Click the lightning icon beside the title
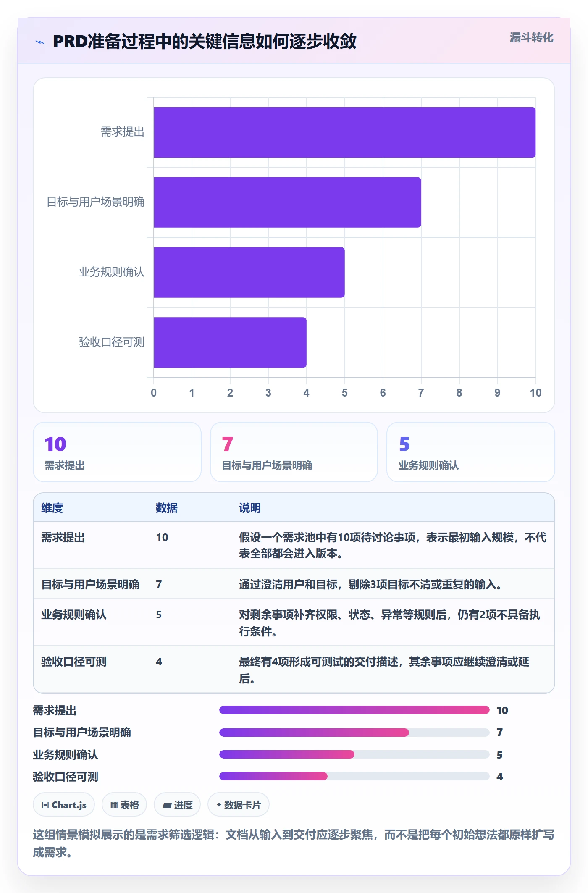The width and height of the screenshot is (588, 893). click(40, 42)
